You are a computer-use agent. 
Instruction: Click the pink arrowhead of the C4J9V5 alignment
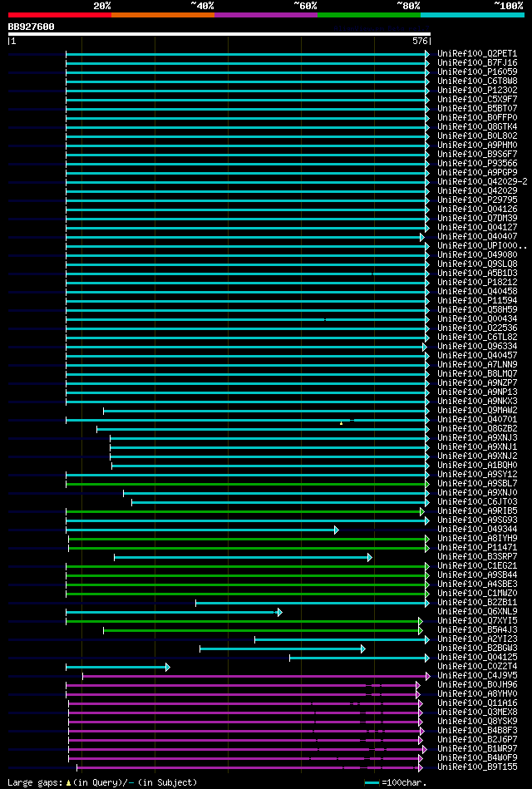click(428, 676)
